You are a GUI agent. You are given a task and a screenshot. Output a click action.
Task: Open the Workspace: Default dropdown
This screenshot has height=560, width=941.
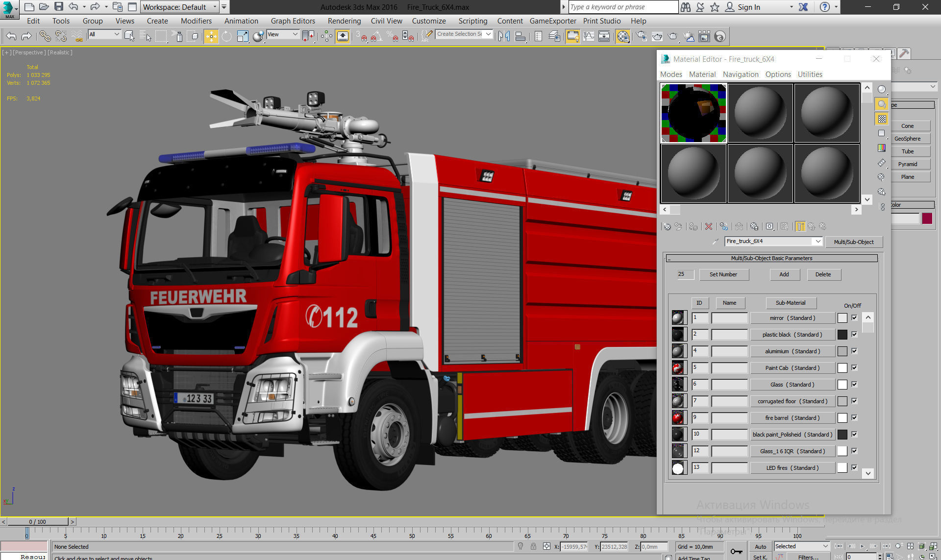coord(179,7)
